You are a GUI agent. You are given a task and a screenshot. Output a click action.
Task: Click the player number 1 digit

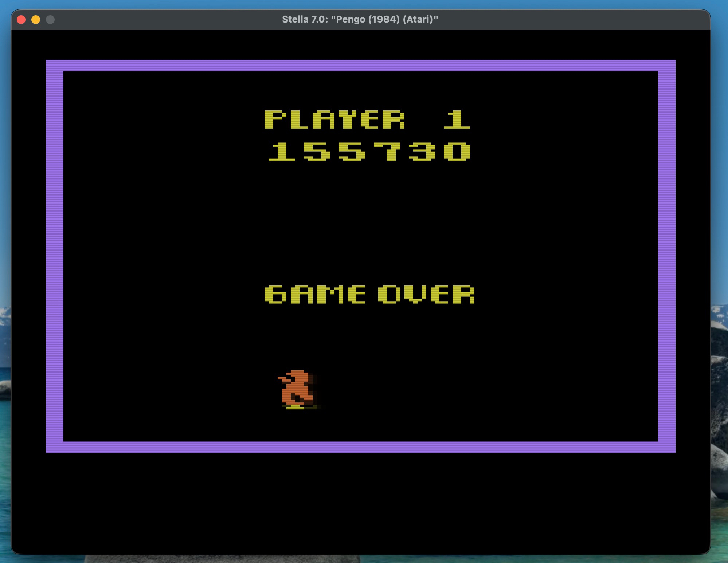pyautogui.click(x=457, y=119)
